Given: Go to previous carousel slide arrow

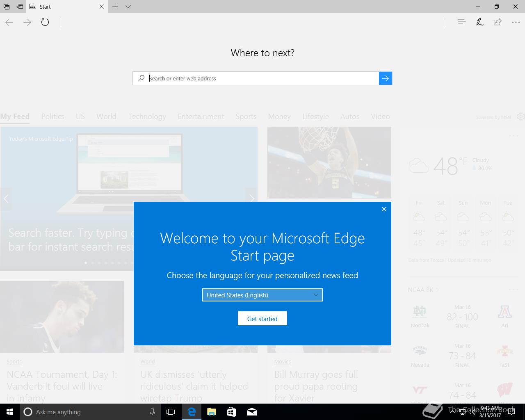Looking at the screenshot, I should coord(6,199).
